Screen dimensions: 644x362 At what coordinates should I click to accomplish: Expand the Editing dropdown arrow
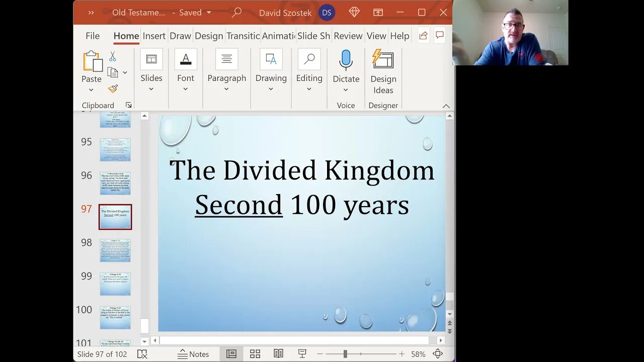click(x=309, y=89)
